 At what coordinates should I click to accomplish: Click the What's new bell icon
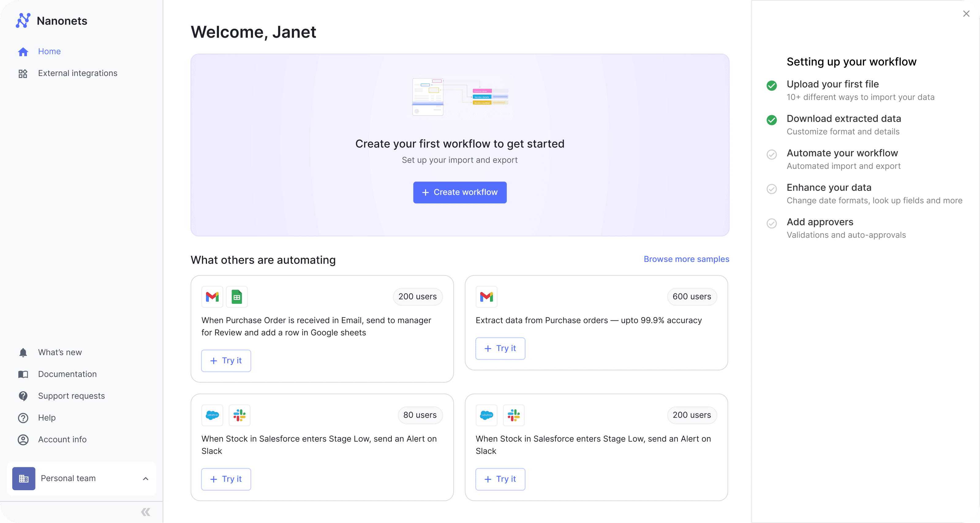click(x=23, y=352)
